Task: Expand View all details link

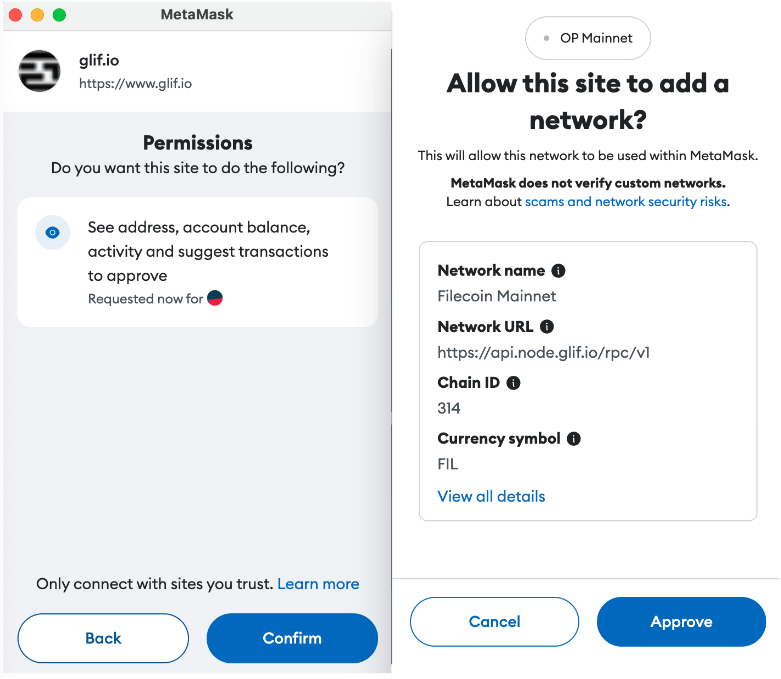Action: [x=491, y=496]
